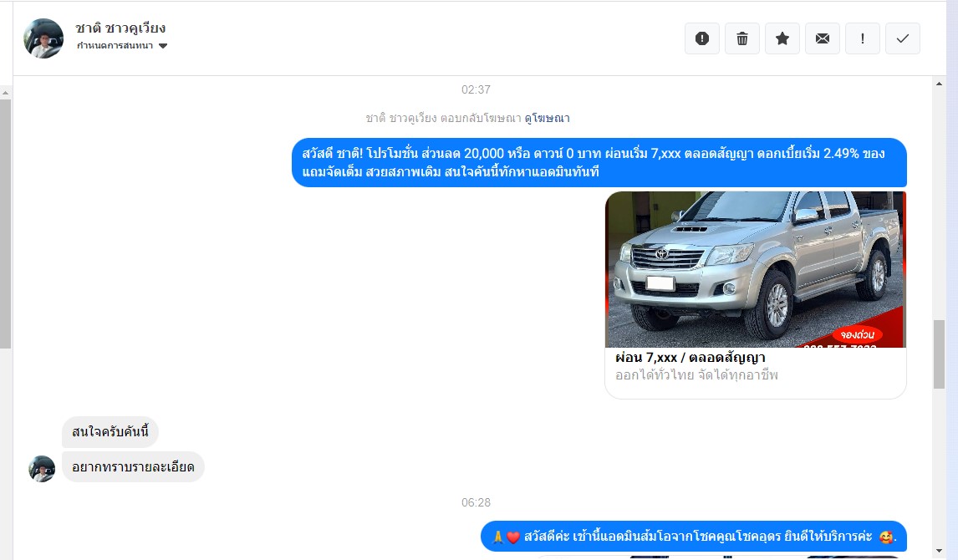Click timestamp 02:37

coord(476,89)
